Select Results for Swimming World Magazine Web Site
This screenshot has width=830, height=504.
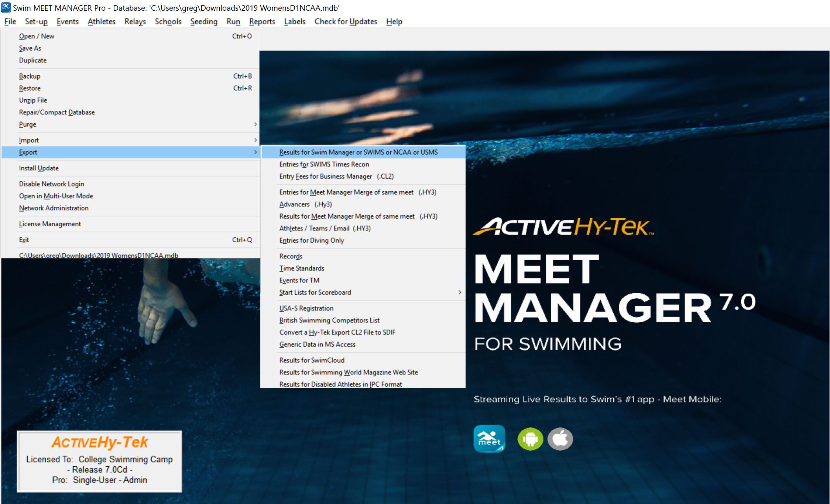click(363, 372)
